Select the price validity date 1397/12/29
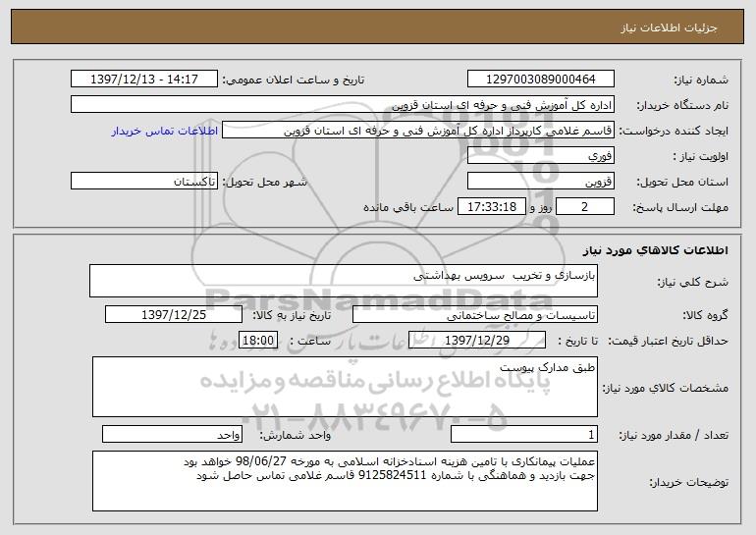756x535 pixels. (x=477, y=340)
